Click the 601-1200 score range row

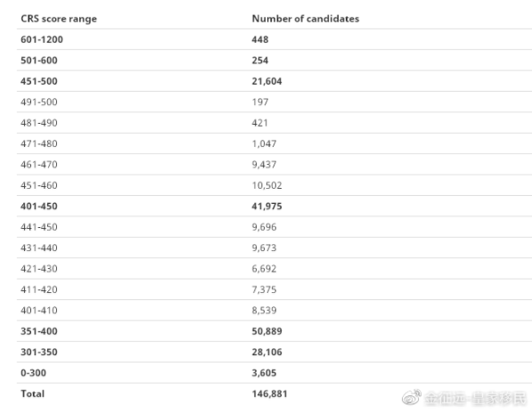pos(274,39)
